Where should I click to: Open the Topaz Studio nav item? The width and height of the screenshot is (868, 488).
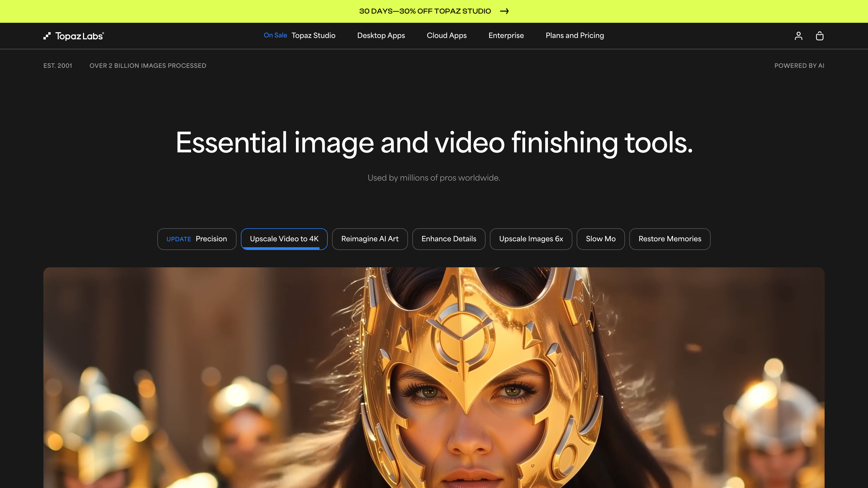pos(313,35)
